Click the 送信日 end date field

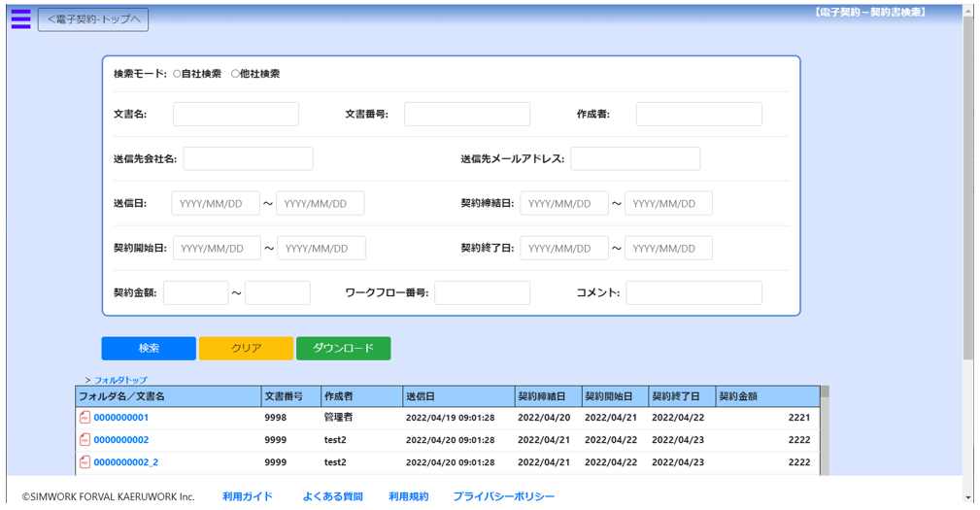pos(321,204)
